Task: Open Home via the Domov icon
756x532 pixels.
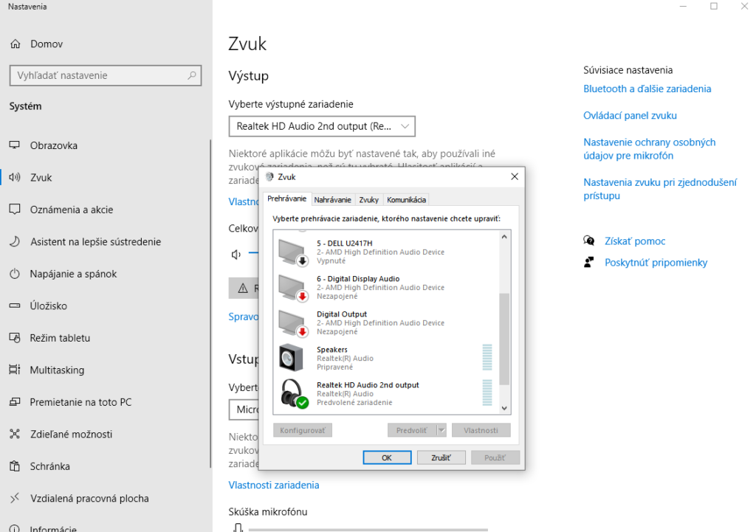Action: [15, 44]
